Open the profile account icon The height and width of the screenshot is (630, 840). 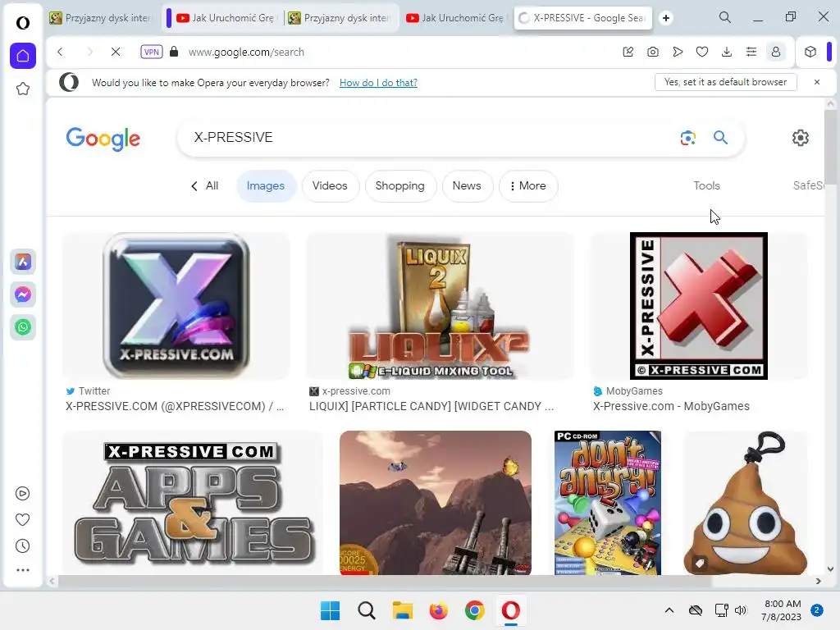[x=776, y=52]
